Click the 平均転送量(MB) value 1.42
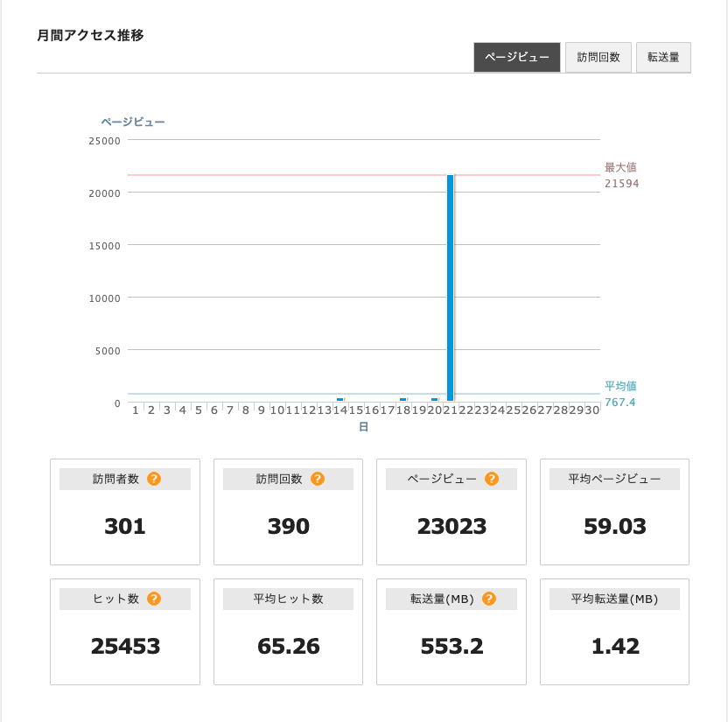The width and height of the screenshot is (728, 722). (614, 646)
